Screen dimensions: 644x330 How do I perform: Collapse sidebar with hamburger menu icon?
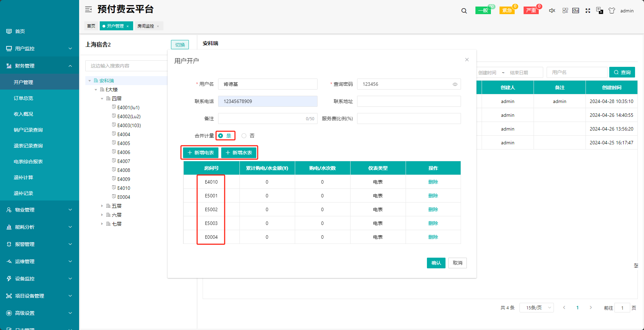88,9
